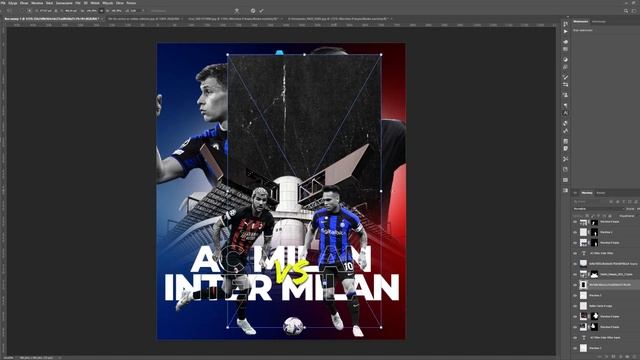Switch to warp mode icon in options bar

237,11
